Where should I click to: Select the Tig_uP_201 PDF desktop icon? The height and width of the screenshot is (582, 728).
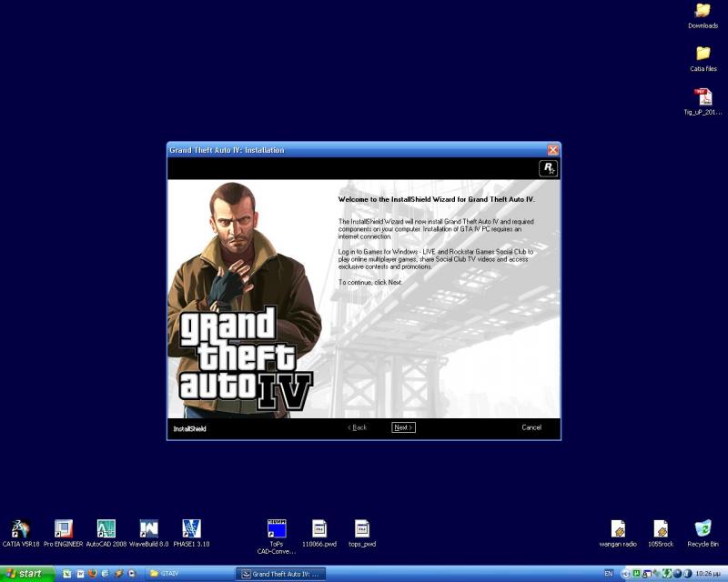[x=703, y=102]
